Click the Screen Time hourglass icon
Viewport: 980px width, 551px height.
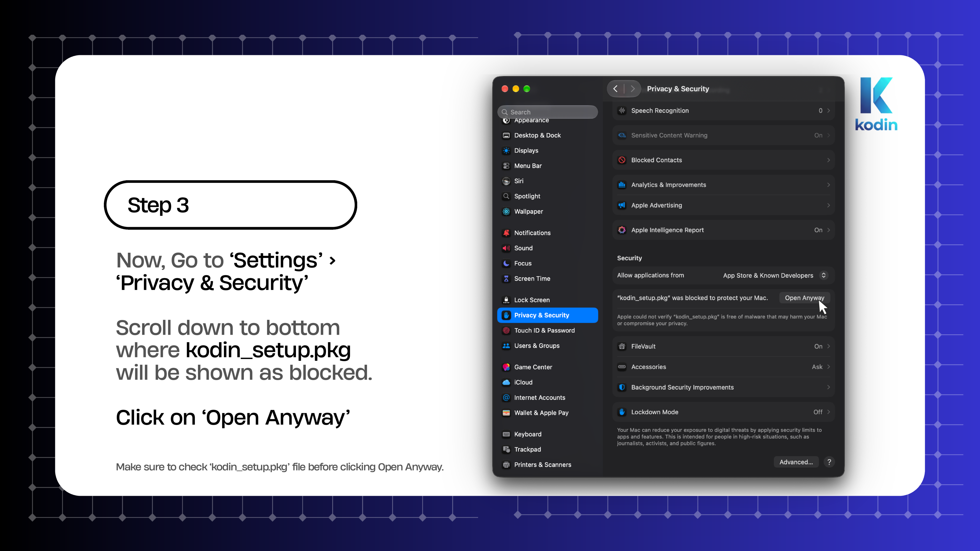pos(506,278)
